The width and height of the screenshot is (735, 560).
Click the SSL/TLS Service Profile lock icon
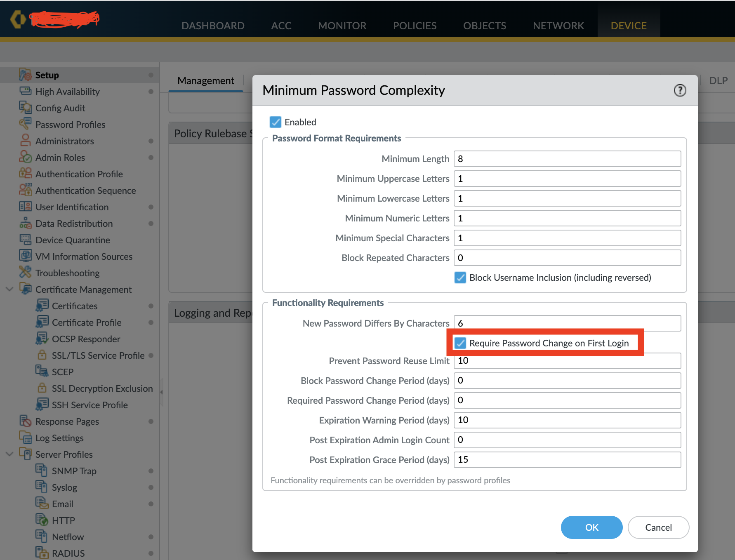tap(42, 355)
